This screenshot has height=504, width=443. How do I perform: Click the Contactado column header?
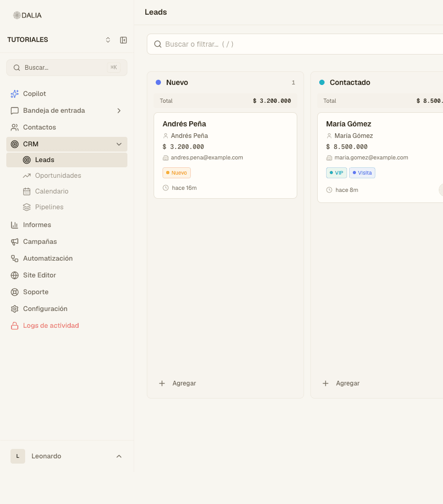click(x=350, y=83)
